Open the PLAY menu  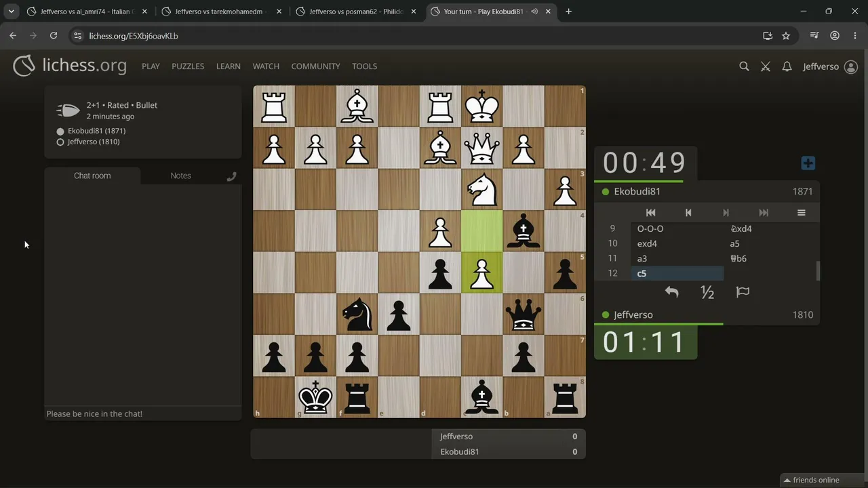[x=151, y=66]
